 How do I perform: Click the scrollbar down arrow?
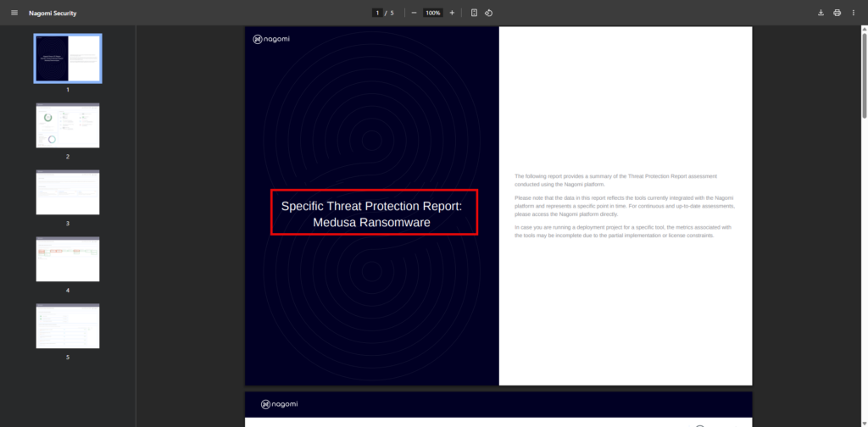pos(864,424)
